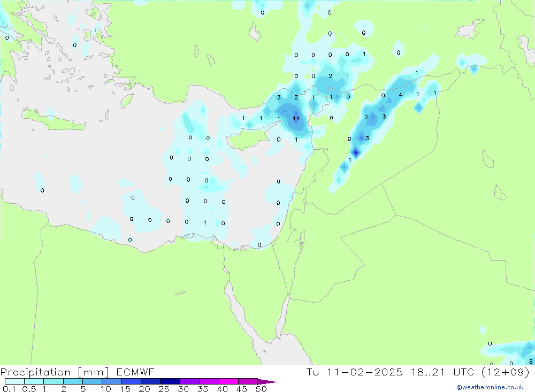Viewport: 535px width, 392px height.
Task: Click the legend scale label '25'
Action: tap(164, 389)
